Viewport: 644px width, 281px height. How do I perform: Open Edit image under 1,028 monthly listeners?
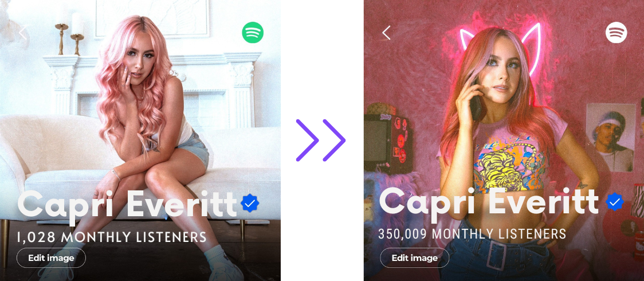click(52, 258)
